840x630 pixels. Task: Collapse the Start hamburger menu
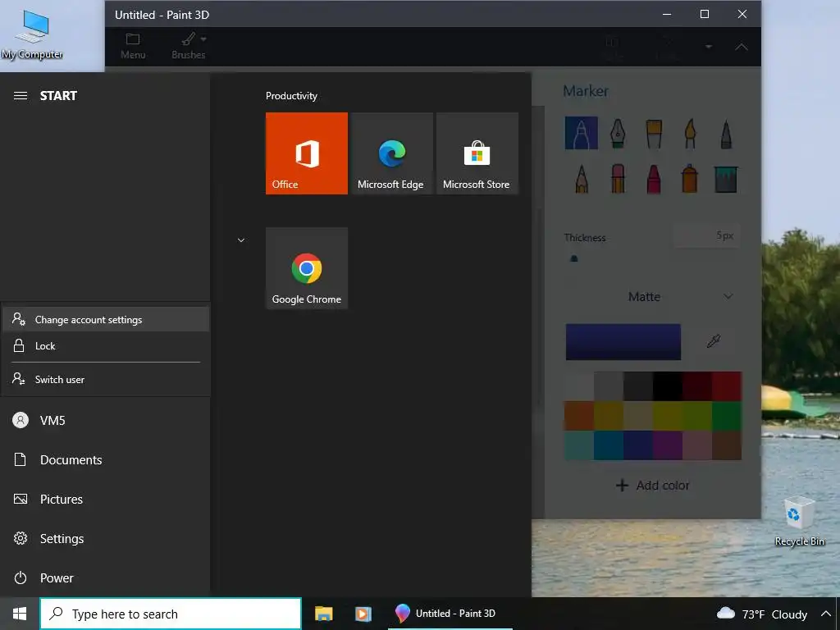click(x=21, y=96)
